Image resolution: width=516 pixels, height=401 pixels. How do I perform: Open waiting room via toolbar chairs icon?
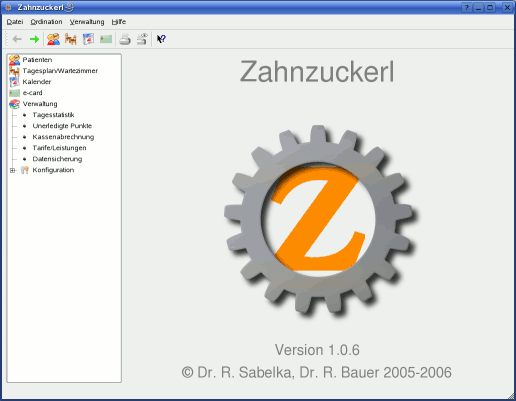click(x=71, y=39)
